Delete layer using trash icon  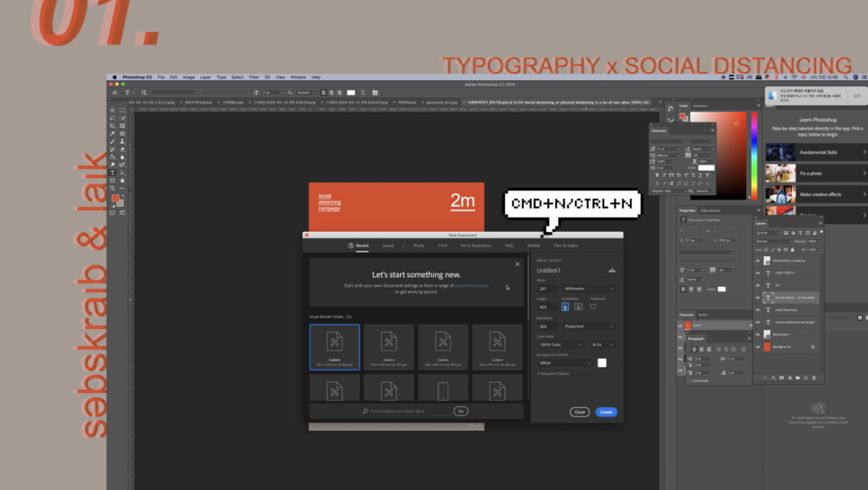[814, 378]
